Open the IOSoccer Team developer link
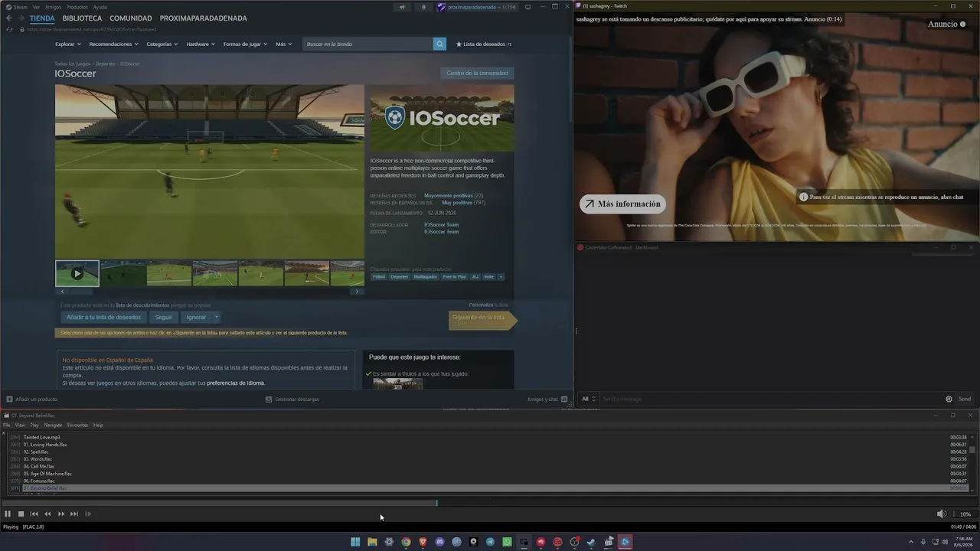The width and height of the screenshot is (980, 551). (442, 225)
